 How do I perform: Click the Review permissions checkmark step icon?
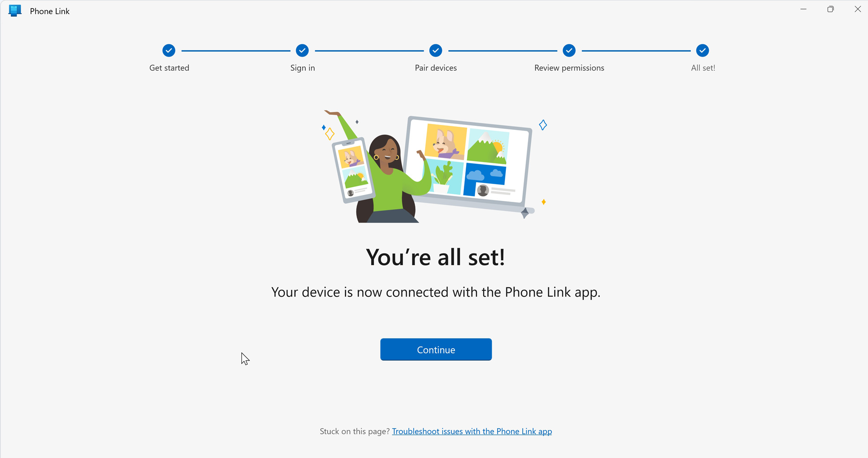point(569,51)
